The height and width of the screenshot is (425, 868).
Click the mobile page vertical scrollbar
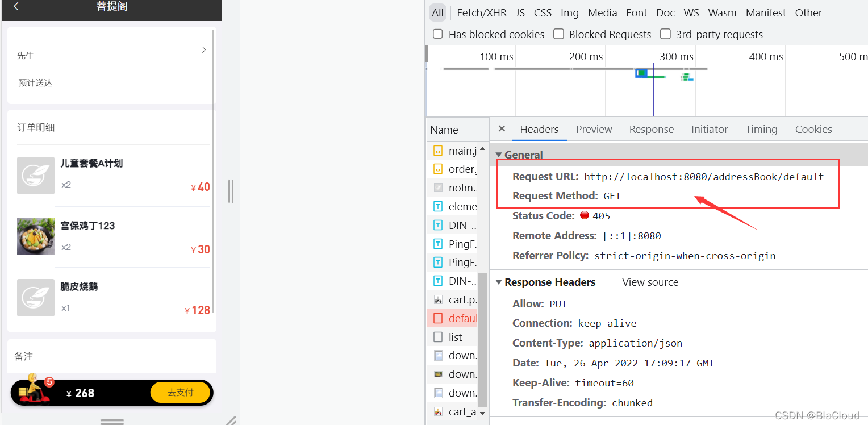tap(214, 170)
